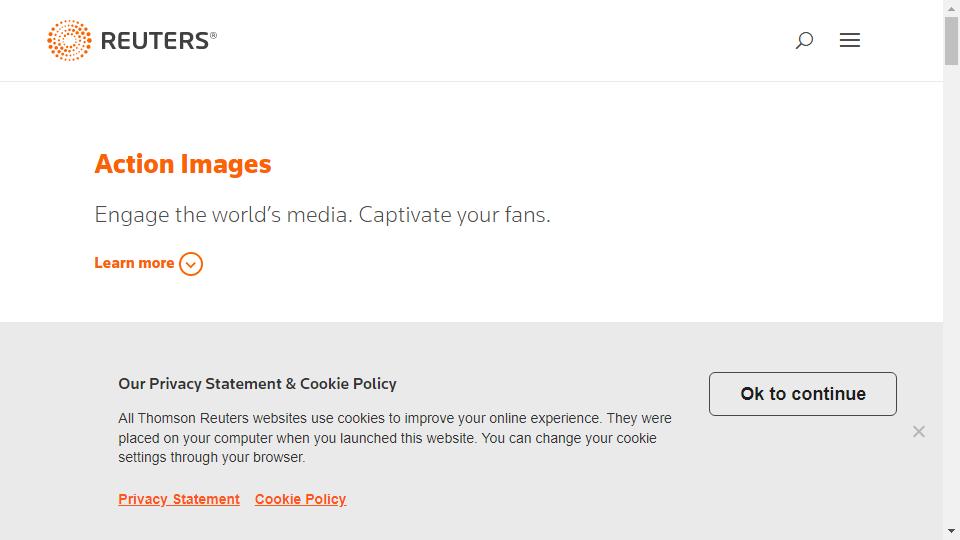This screenshot has height=540, width=960.
Task: Click the Our Privacy Statement & Cookie Policy heading
Action: pos(257,384)
